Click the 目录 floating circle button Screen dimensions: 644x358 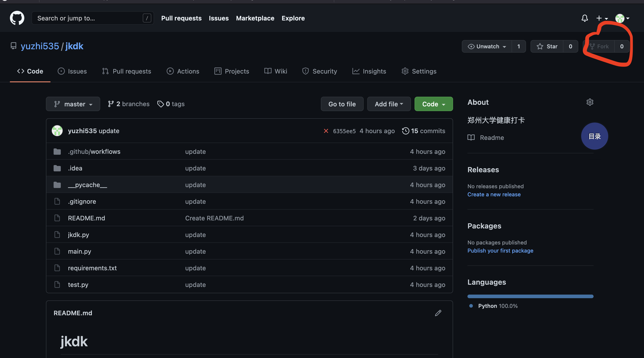[594, 136]
